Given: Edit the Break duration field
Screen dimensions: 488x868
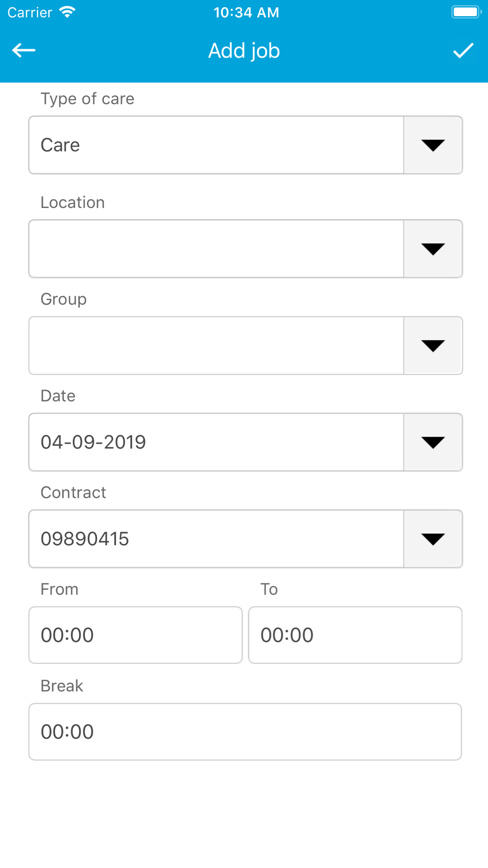Looking at the screenshot, I should point(245,732).
